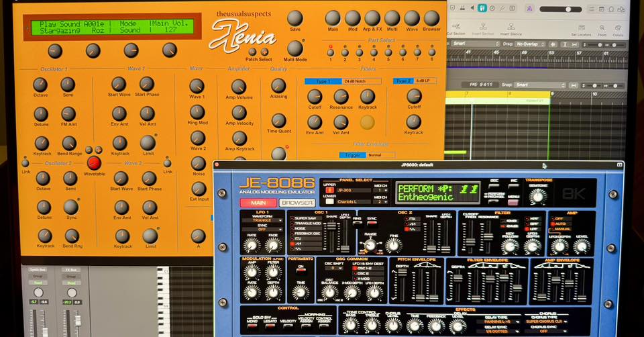Toggle the OSC 2 SYNC button
Viewport: 644px width, 337px height.
[372, 223]
